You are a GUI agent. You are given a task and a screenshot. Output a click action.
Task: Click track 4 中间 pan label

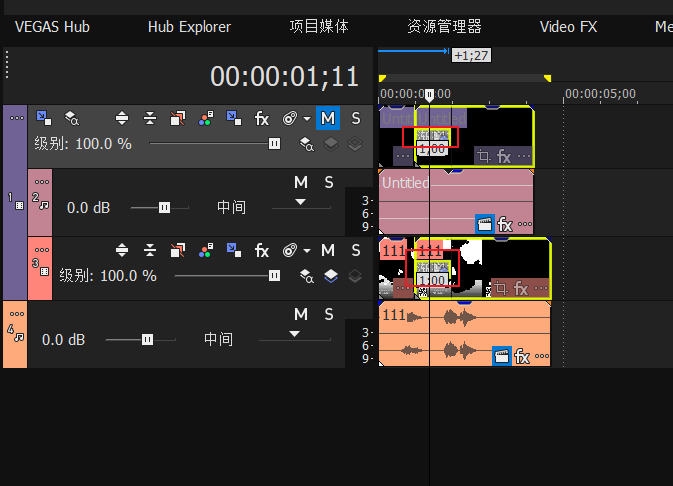click(x=218, y=340)
